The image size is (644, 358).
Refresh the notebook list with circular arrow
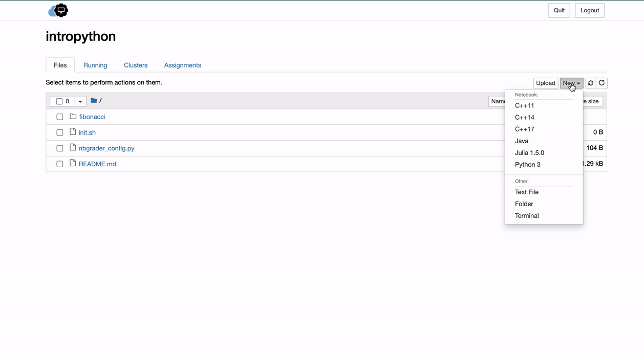coord(602,83)
